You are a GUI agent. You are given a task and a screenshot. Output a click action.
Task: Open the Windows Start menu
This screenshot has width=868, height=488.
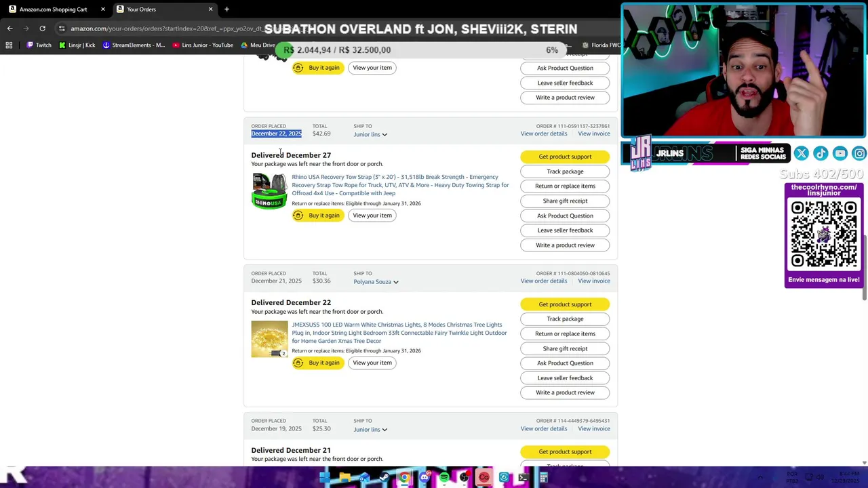coord(324,478)
